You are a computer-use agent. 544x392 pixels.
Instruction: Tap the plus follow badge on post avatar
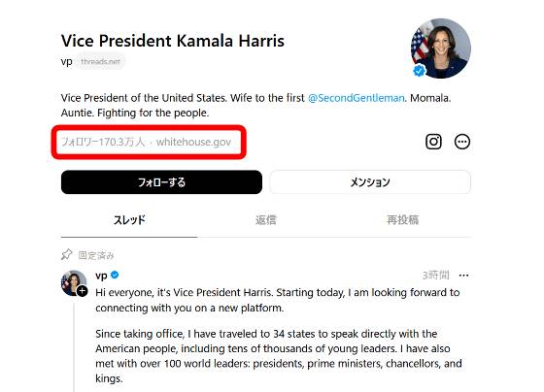click(x=83, y=291)
